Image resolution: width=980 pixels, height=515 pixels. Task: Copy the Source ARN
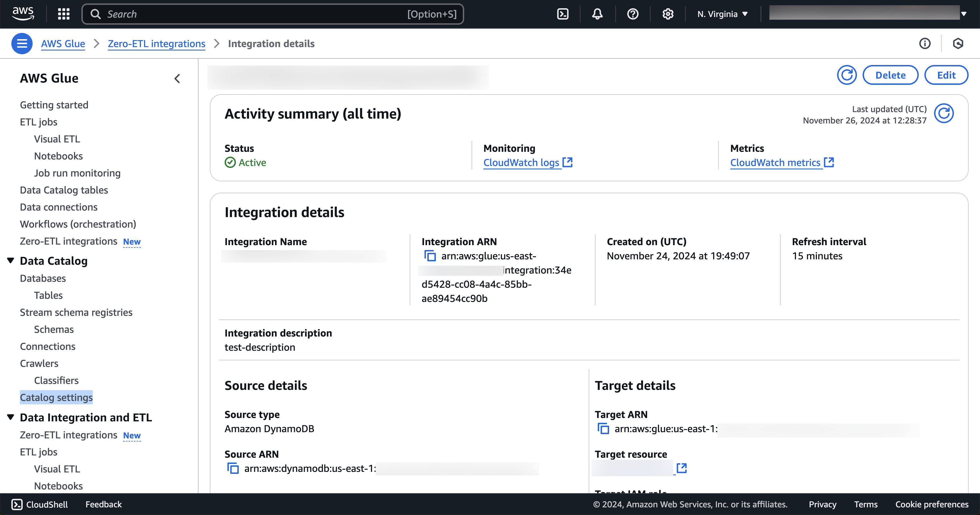[233, 468]
